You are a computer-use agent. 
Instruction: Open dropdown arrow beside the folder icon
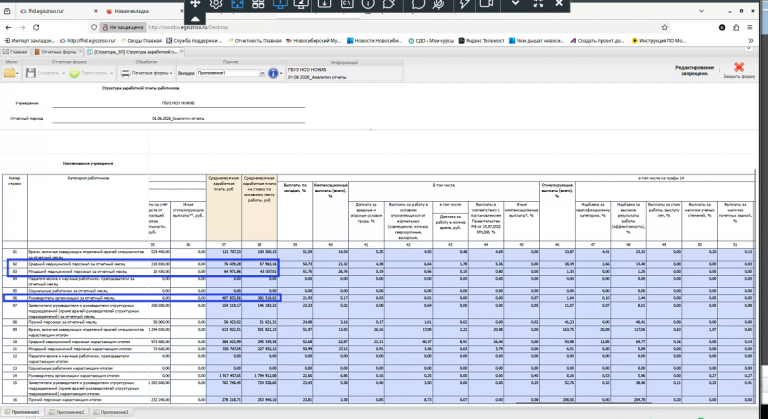(18, 74)
